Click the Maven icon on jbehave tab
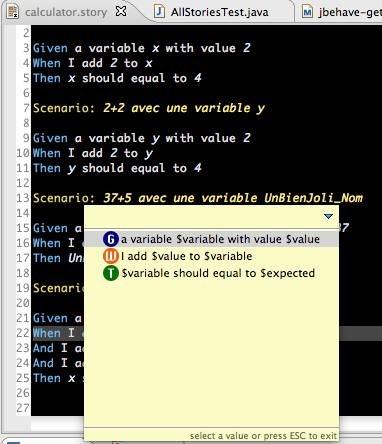 click(x=307, y=12)
